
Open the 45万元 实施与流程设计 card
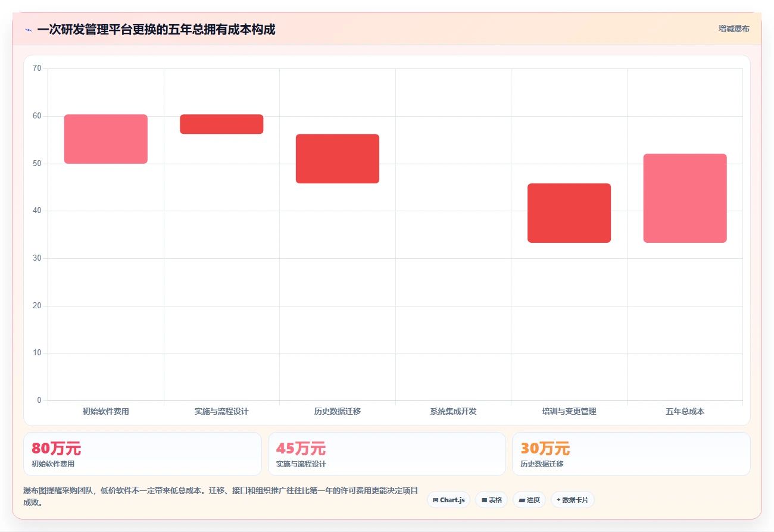coord(387,454)
